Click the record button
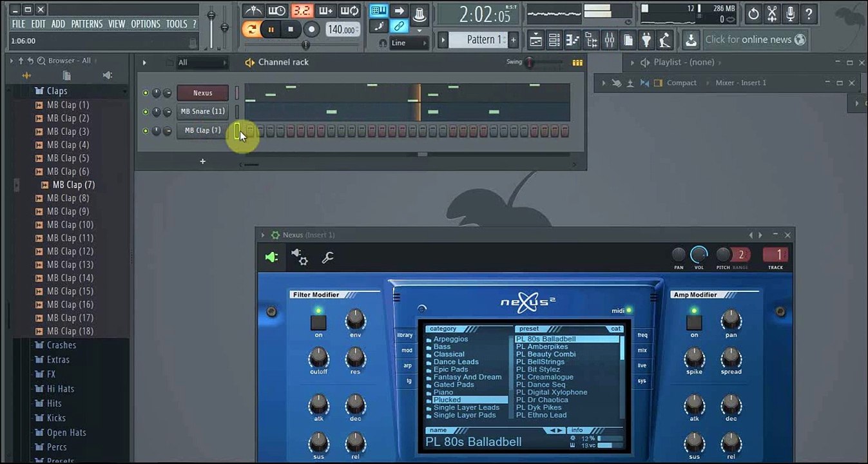Screen dimensions: 868x464 pyautogui.click(x=312, y=29)
